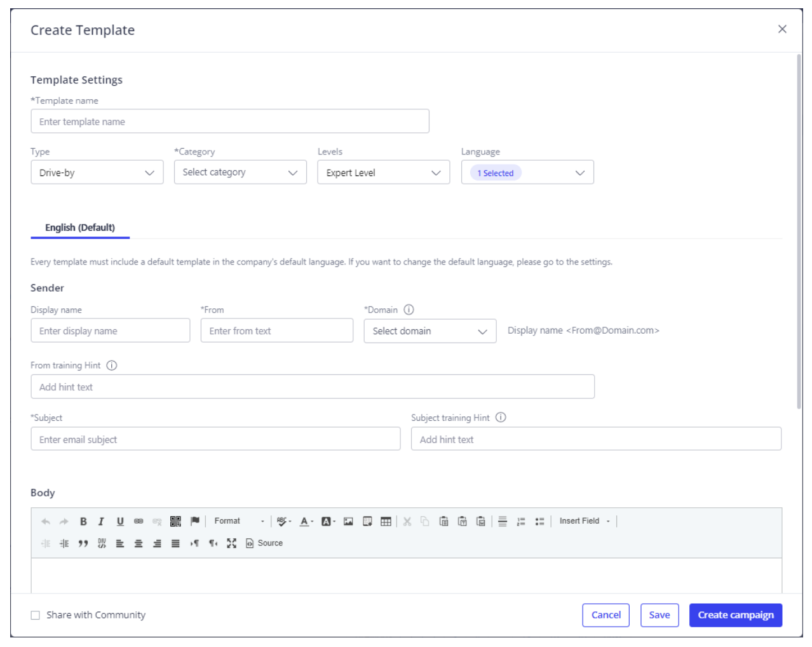Open the Type dropdown showing Drive-by

tap(97, 172)
